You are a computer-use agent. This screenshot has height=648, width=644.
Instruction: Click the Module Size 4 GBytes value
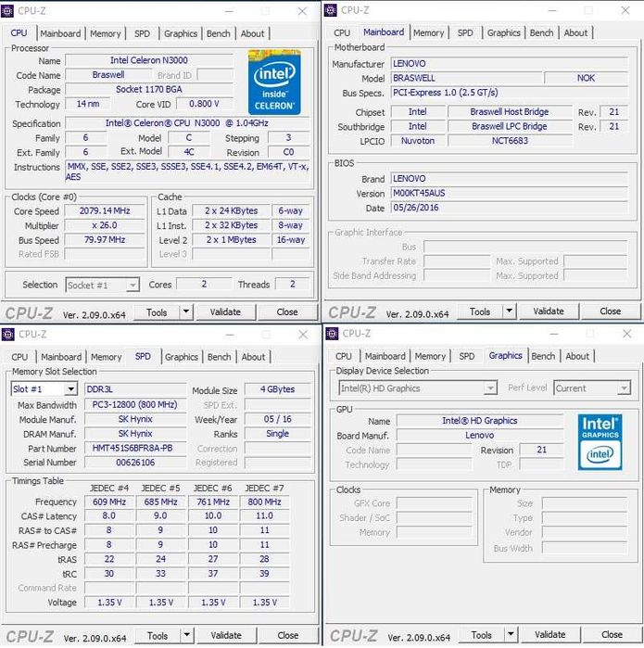click(x=278, y=389)
